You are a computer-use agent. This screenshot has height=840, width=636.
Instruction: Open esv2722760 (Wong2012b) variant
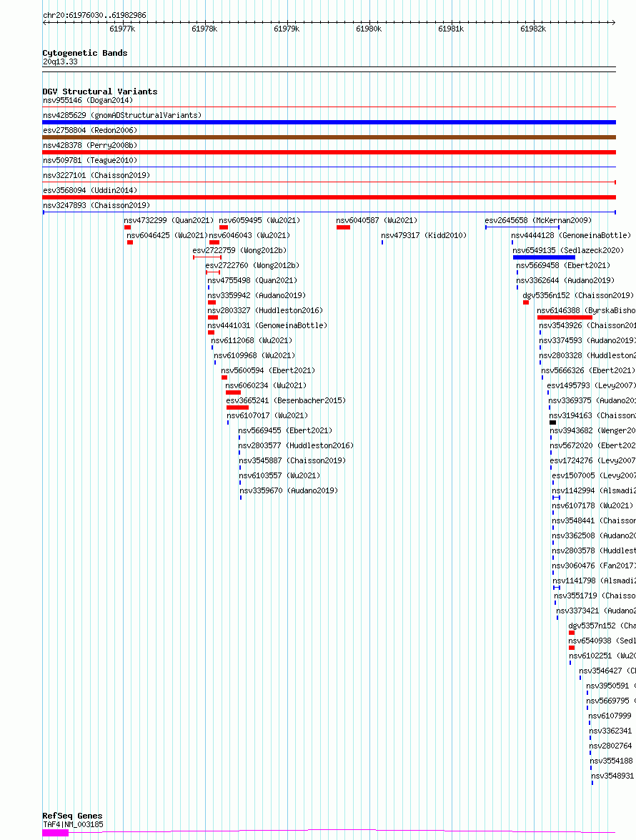[x=252, y=265]
